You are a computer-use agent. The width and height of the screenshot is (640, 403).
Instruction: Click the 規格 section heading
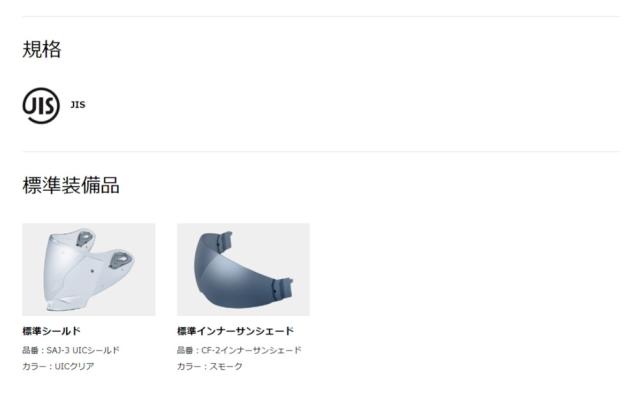tap(42, 49)
